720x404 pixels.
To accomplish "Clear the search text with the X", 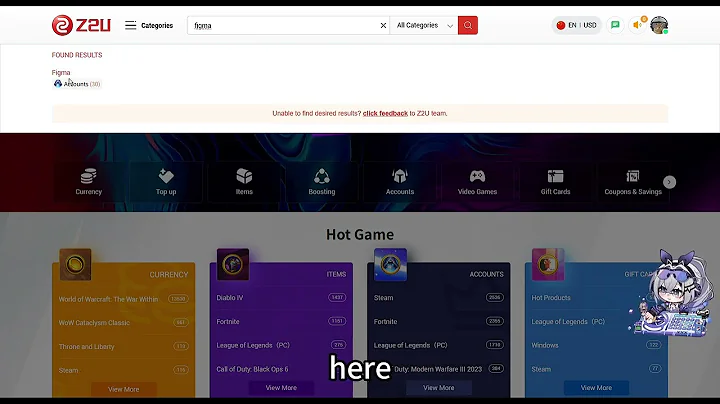I will click(383, 26).
